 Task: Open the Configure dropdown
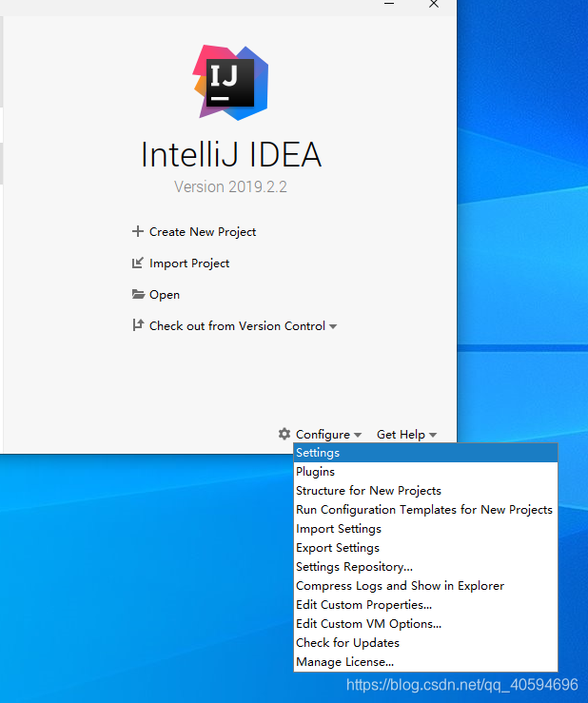[328, 435]
